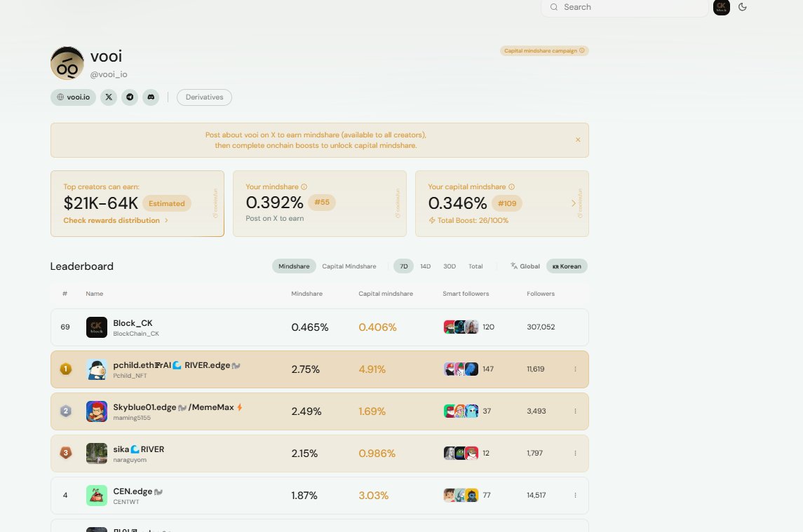The image size is (803, 532).
Task: Select the 7D time range
Action: (x=403, y=266)
